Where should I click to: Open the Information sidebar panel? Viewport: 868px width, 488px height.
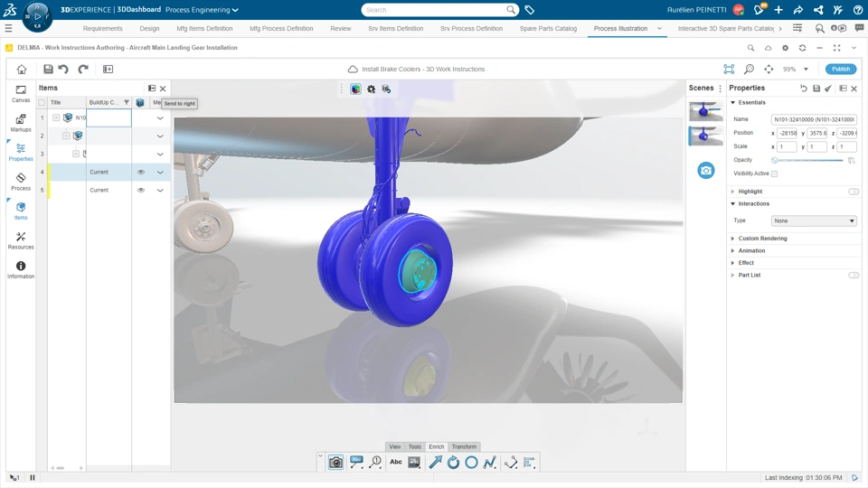coord(21,269)
